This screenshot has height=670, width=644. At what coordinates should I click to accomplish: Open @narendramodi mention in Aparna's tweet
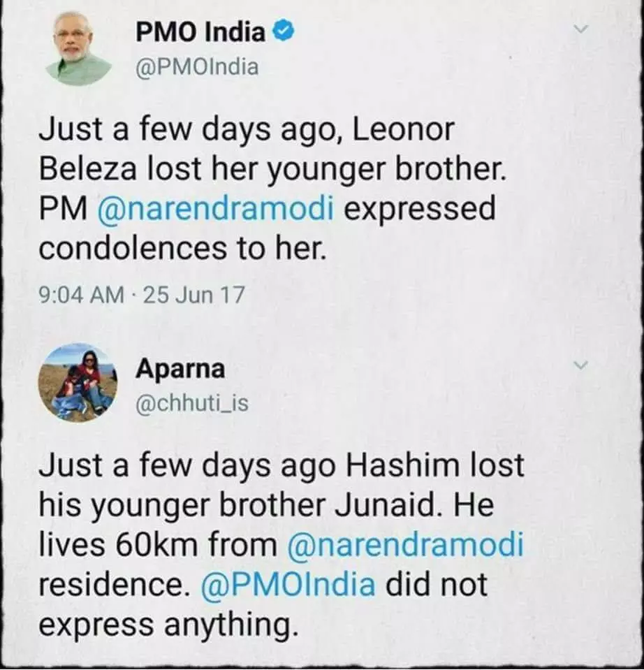[405, 545]
